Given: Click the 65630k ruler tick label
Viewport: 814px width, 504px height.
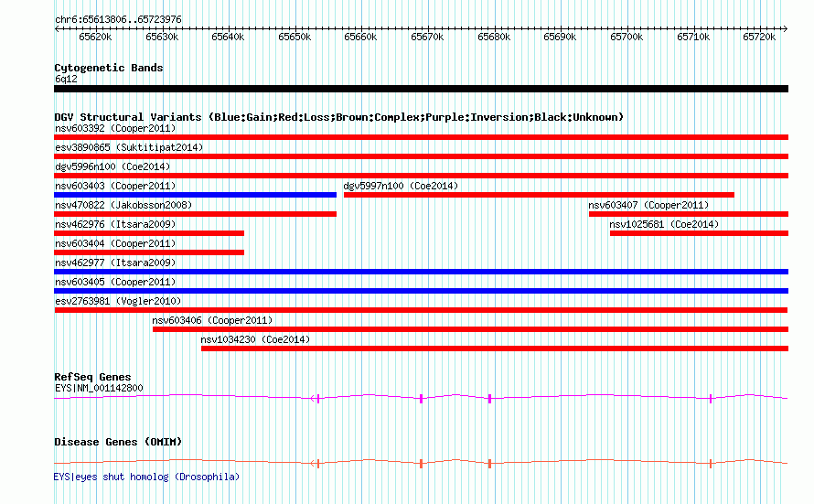Looking at the screenshot, I should coord(162,37).
